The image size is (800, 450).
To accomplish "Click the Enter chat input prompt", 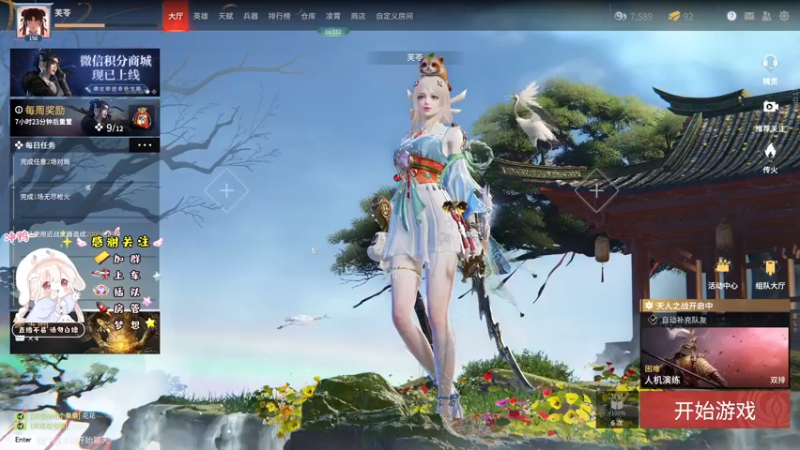I will [23, 440].
